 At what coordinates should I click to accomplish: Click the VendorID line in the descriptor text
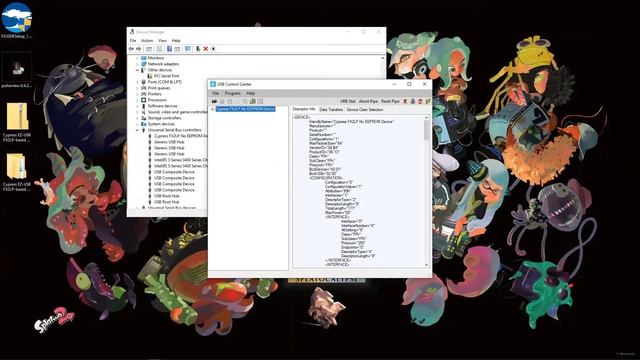(324, 148)
